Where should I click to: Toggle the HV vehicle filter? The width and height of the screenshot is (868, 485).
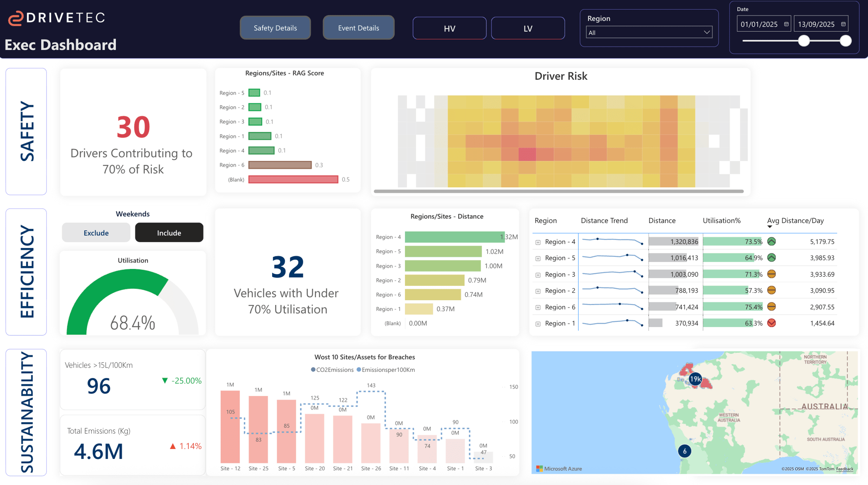pos(449,29)
